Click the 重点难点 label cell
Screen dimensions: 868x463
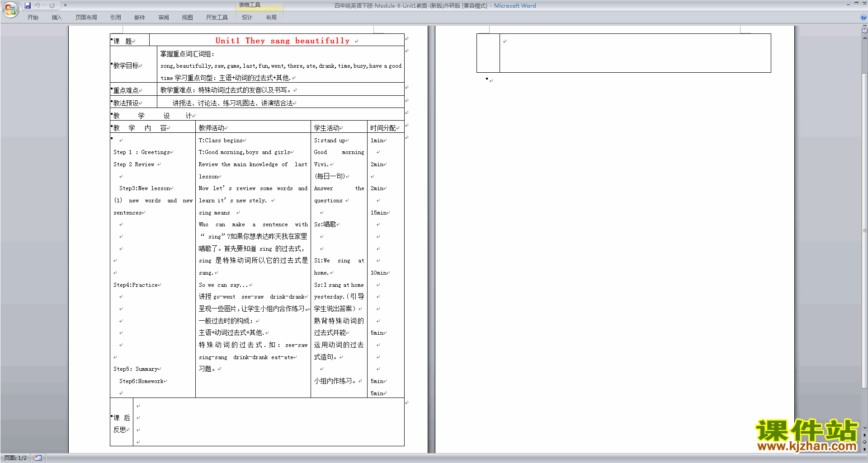point(133,90)
